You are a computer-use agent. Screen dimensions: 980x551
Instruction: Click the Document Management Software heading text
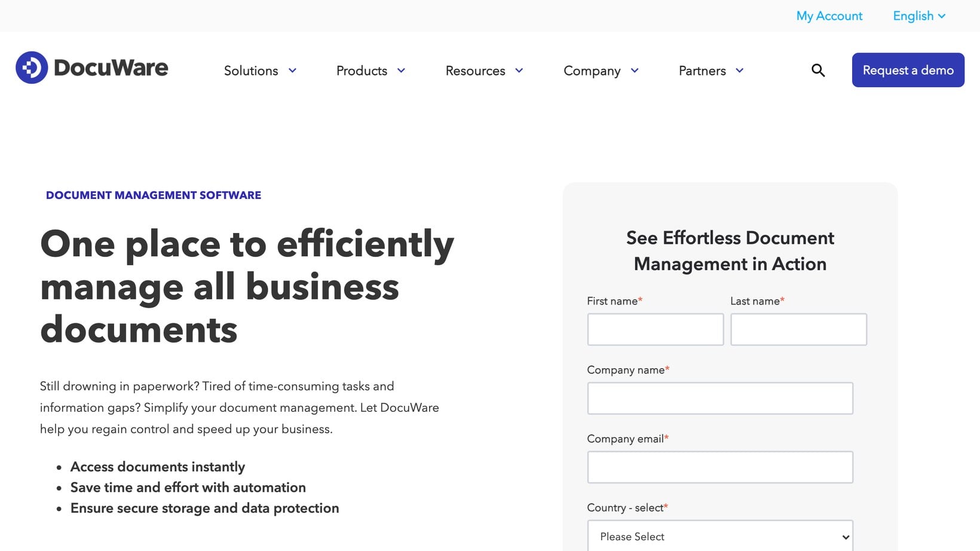(154, 195)
